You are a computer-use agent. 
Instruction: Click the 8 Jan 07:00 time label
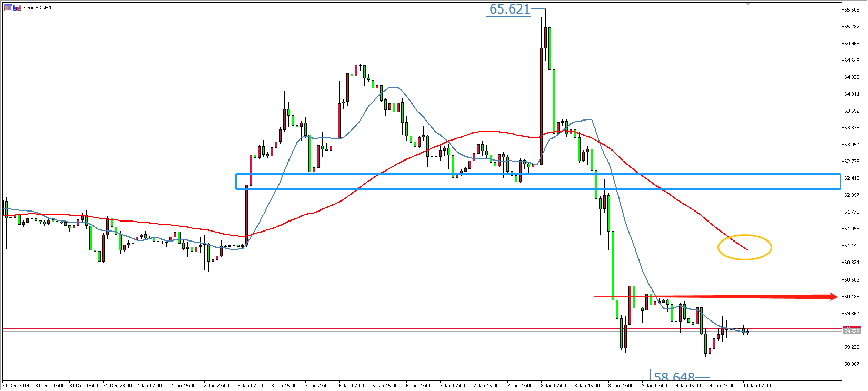pos(553,386)
